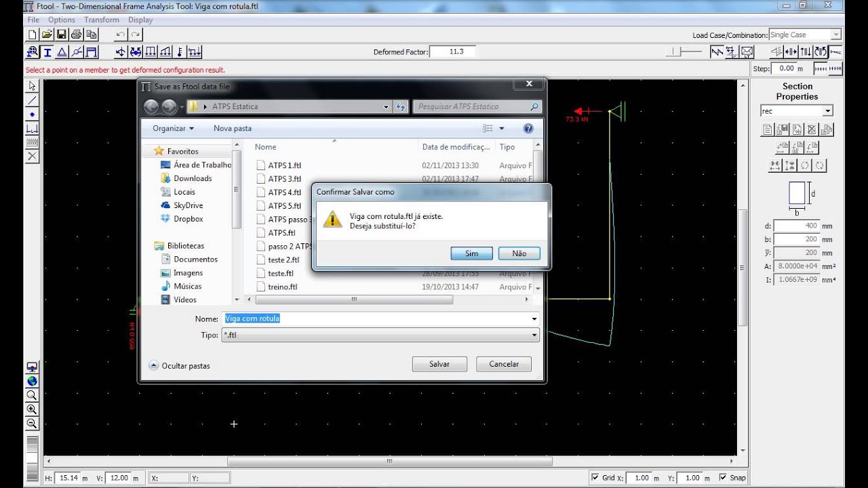Click the Print icon in toolbar
868x488 pixels.
tap(77, 35)
